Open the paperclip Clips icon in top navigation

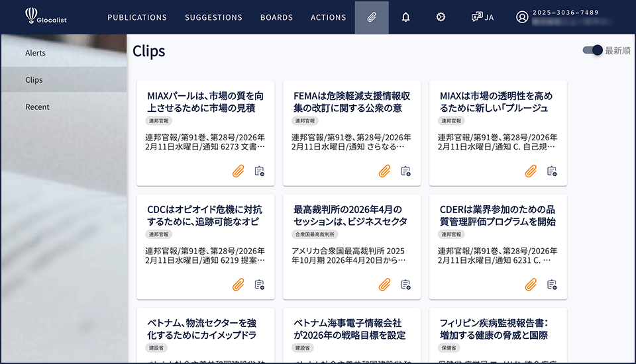(x=372, y=17)
